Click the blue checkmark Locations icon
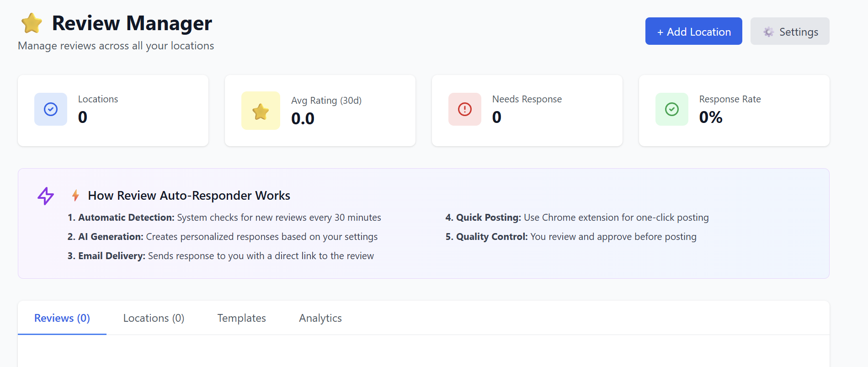Viewport: 868px width, 367px height. click(51, 109)
